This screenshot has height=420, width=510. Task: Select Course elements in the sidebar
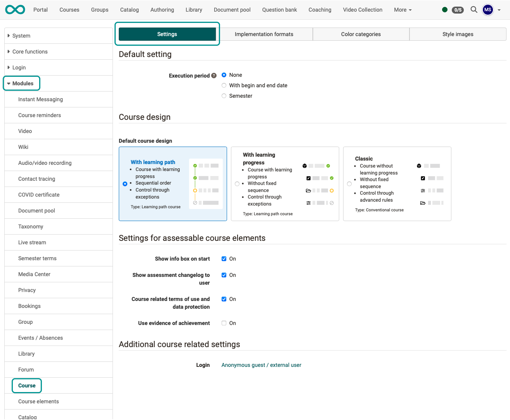(38, 401)
